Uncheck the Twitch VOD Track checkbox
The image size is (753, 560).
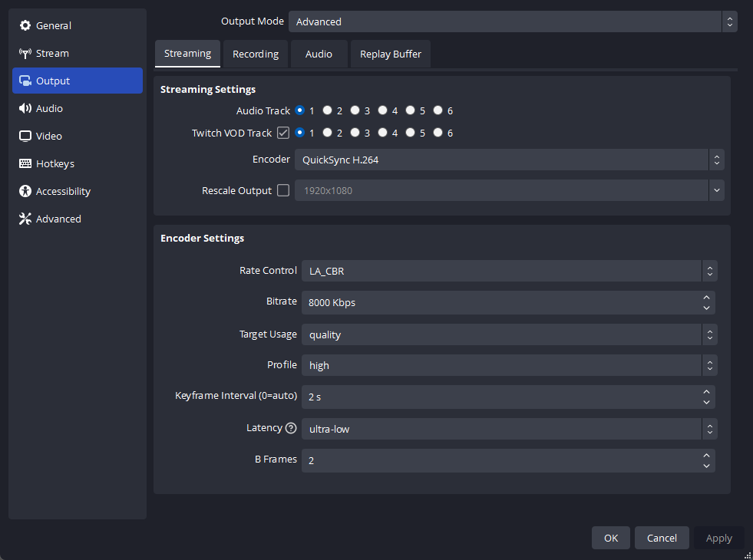click(x=283, y=133)
